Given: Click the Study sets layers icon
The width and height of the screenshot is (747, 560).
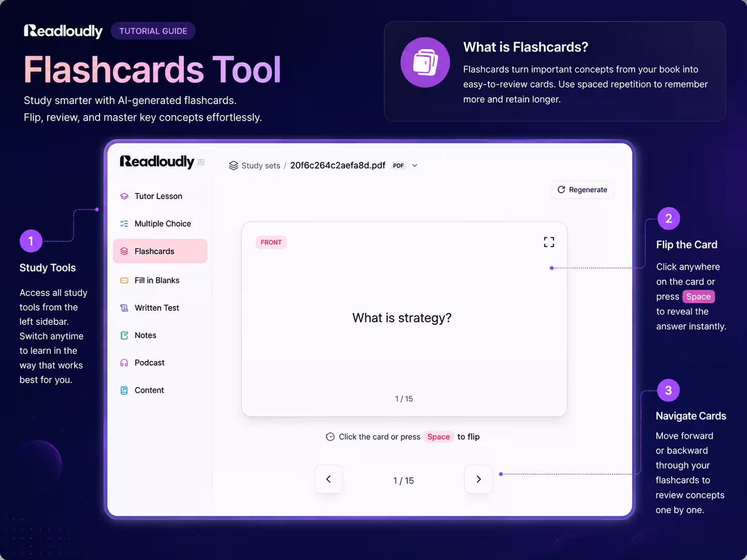Looking at the screenshot, I should [x=233, y=166].
